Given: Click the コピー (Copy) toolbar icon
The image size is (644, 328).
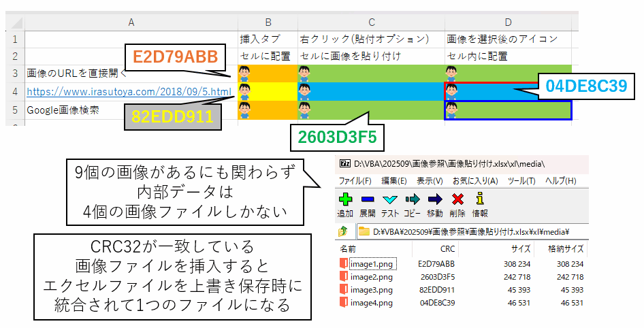Looking at the screenshot, I should (413, 199).
